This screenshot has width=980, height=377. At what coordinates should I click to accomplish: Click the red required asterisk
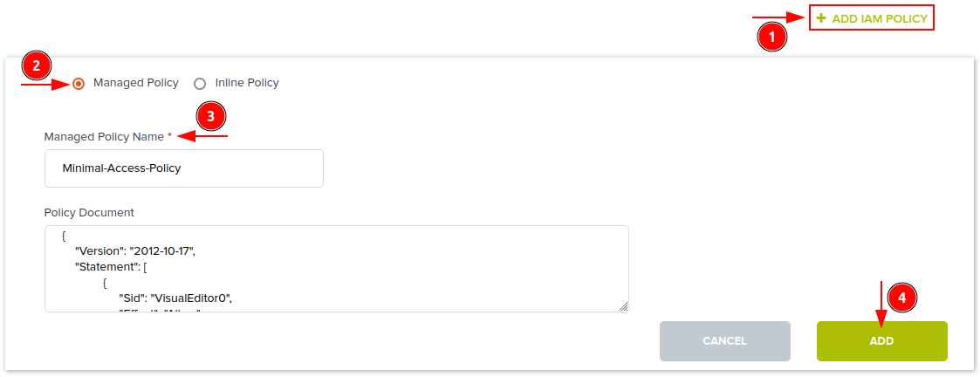tap(169, 136)
